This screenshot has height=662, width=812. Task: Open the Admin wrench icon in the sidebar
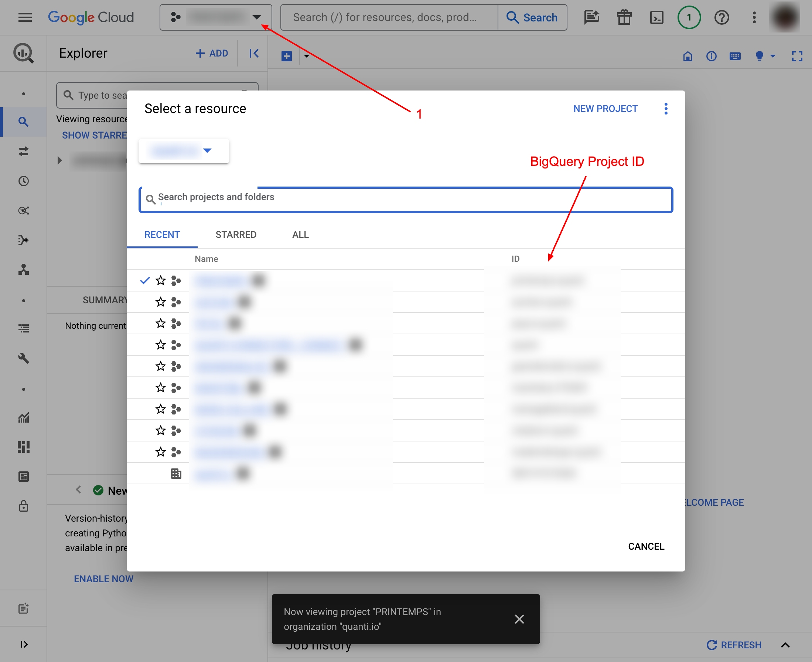pos(24,358)
